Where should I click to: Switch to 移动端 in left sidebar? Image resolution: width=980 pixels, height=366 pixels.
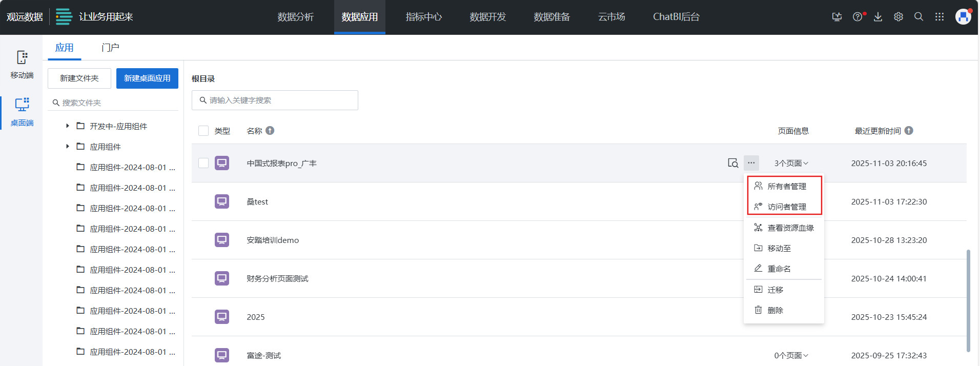point(22,65)
